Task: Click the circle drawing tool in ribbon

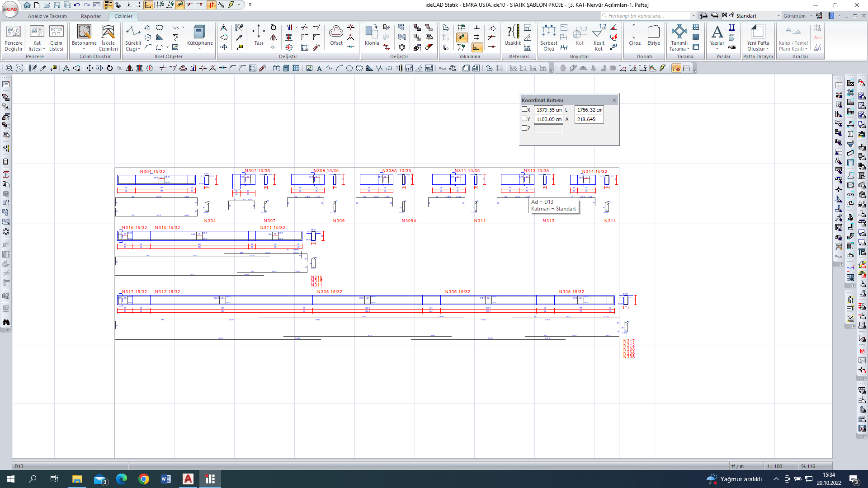Action: click(x=148, y=38)
